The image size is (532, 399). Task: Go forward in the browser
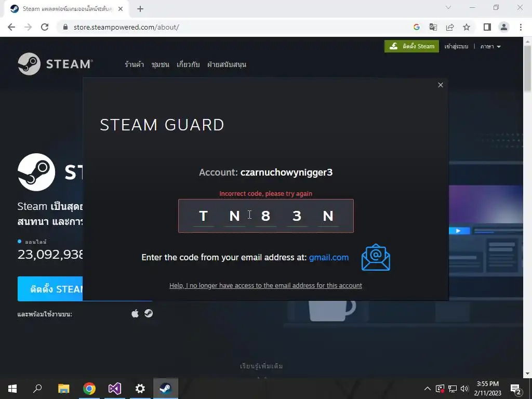(x=28, y=27)
